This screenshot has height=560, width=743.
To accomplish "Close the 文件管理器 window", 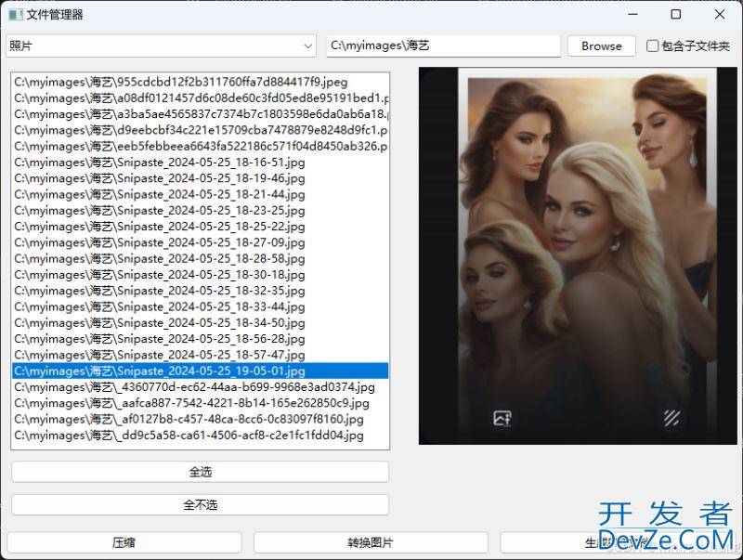I will click(719, 14).
